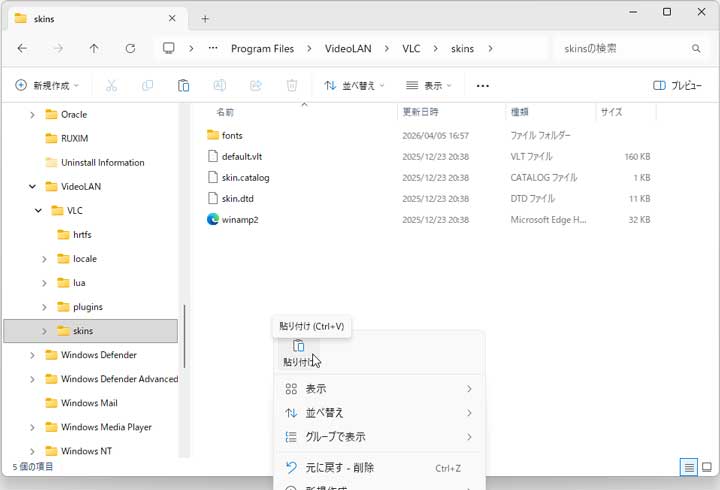Open the 表示 submenu in context menu

tap(379, 389)
